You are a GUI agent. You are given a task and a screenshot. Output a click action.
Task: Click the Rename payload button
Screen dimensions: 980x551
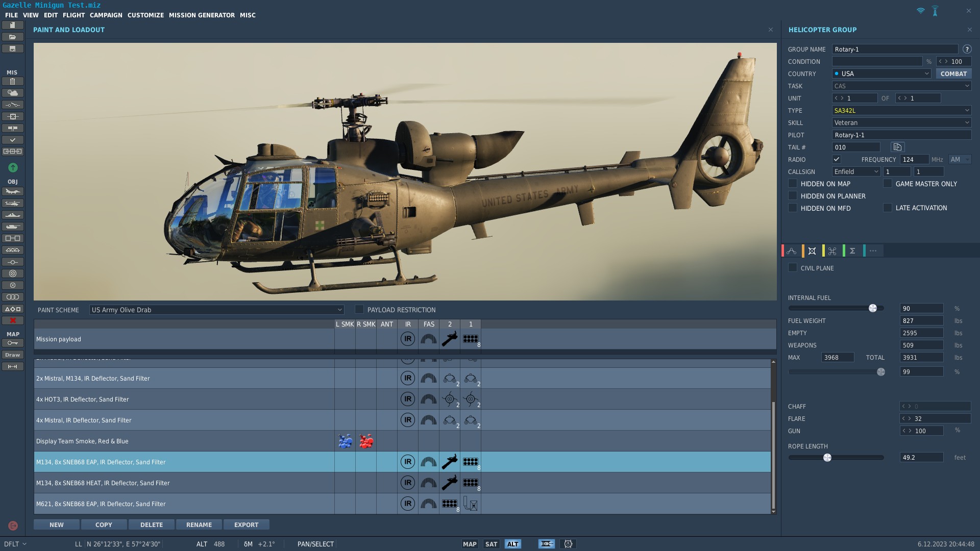pos(199,524)
